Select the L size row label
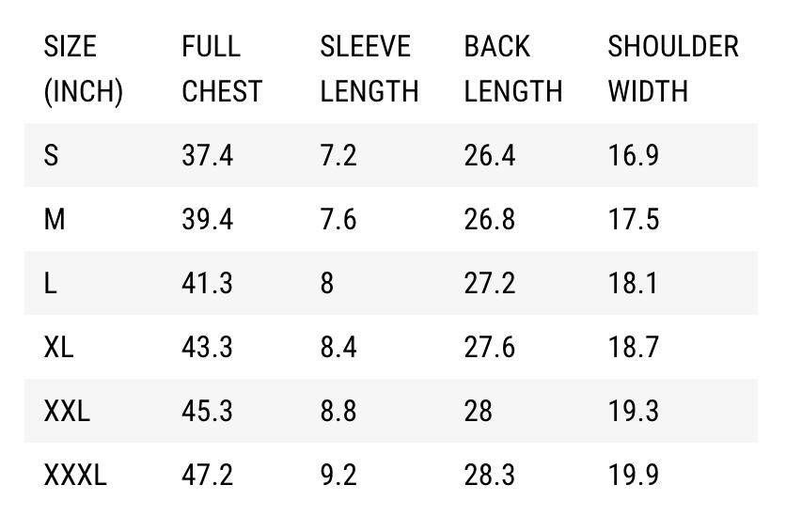Viewport: 786px width, 532px height. [51, 283]
